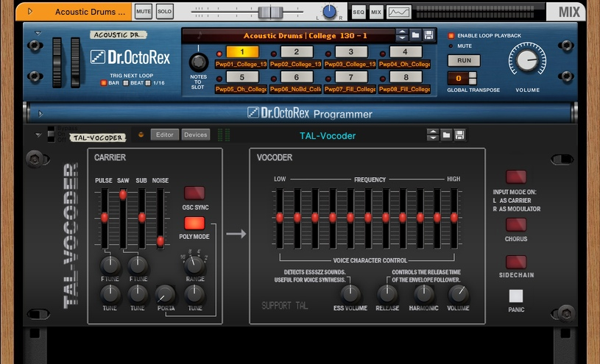The height and width of the screenshot is (364, 600).
Task: Click the track volume fader in header
Action: [x=270, y=13]
